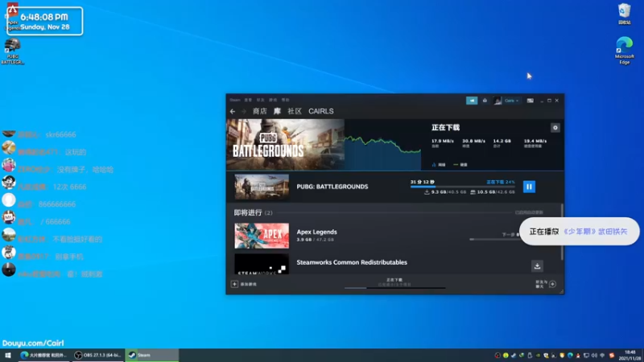
Task: Open the 社区 community tab
Action: tap(295, 111)
